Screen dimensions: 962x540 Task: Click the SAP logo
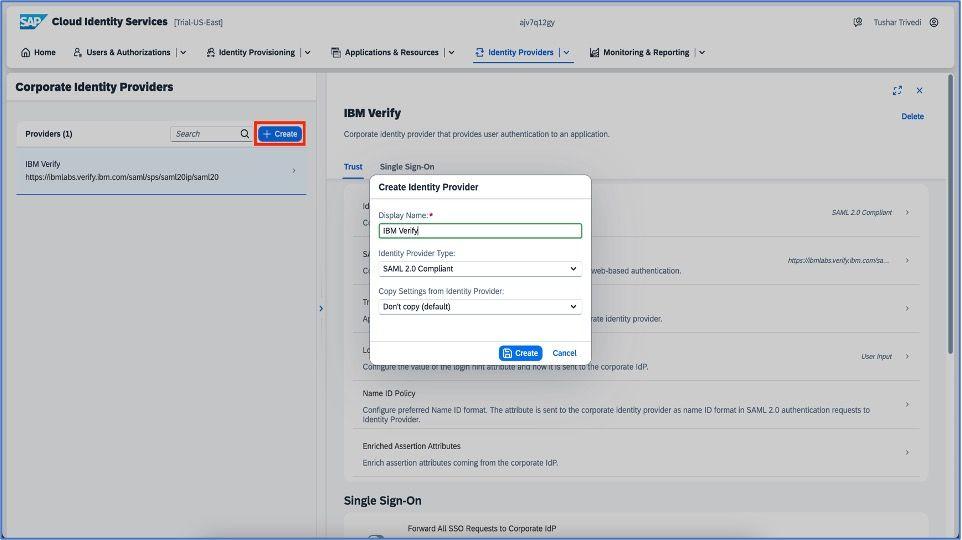[x=33, y=22]
